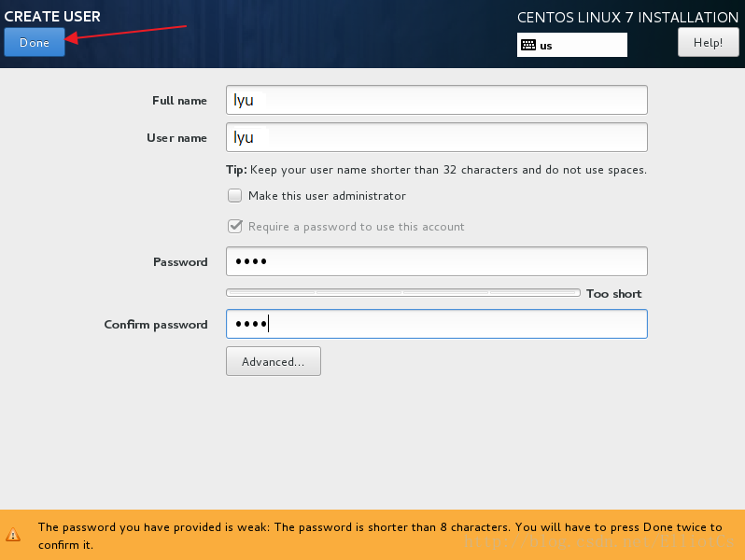Screen dimensions: 745x560
Task: Select the us keyboard layout indicator
Action: click(x=571, y=45)
